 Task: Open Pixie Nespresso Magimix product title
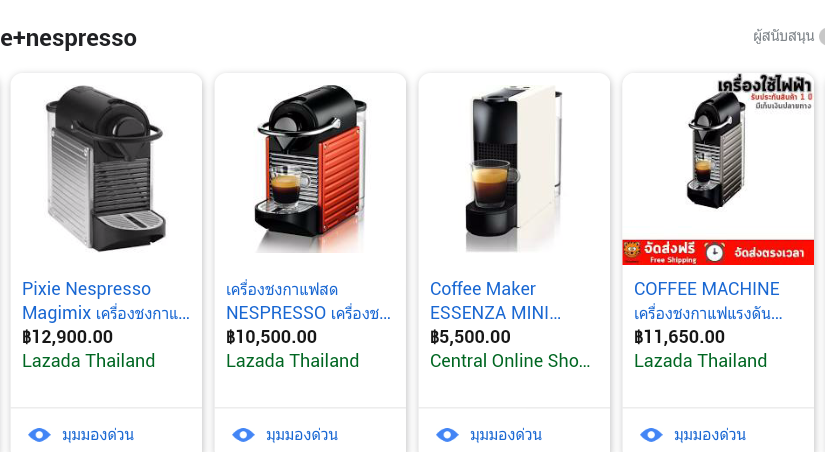(106, 301)
